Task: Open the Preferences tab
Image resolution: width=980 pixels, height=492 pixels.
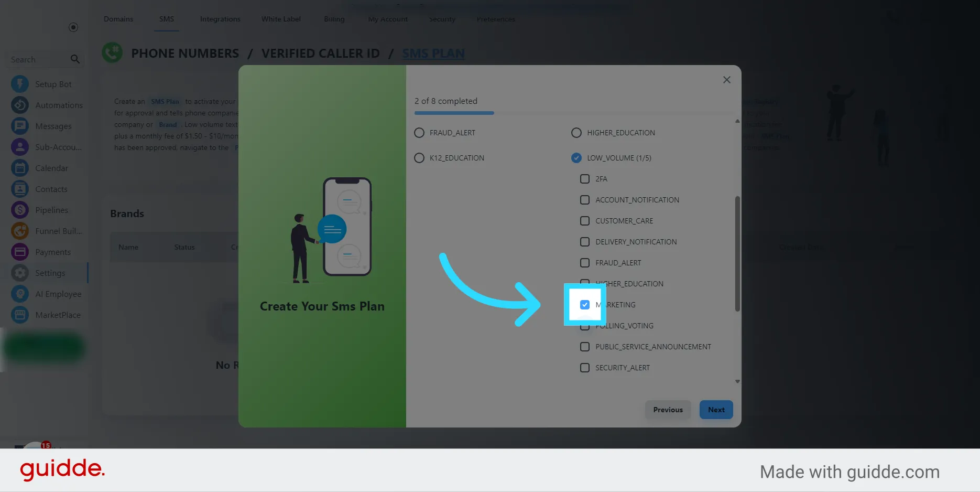Action: click(x=496, y=19)
